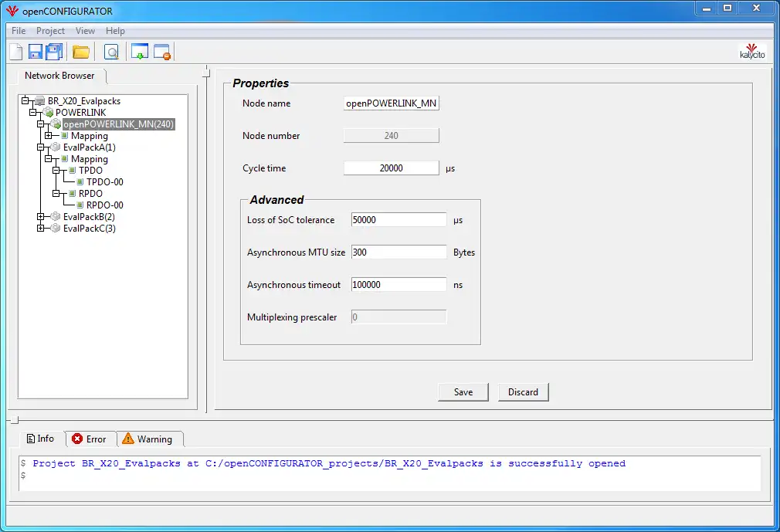Open the File menu

tap(19, 31)
